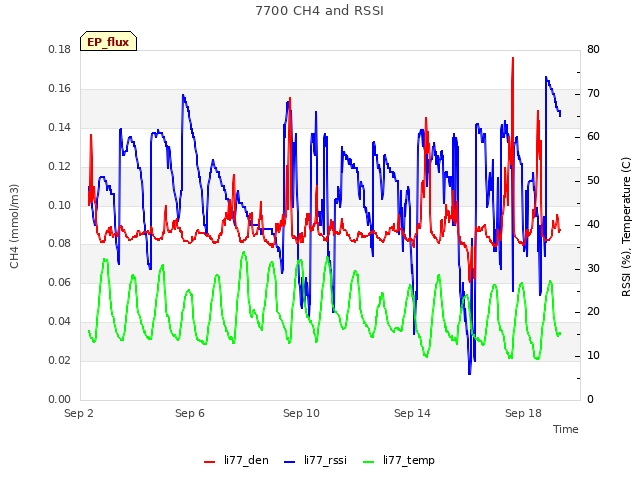640x480 pixels.
Task: Click the blue li77_rssi peak near Sep 6
Action: point(183,96)
